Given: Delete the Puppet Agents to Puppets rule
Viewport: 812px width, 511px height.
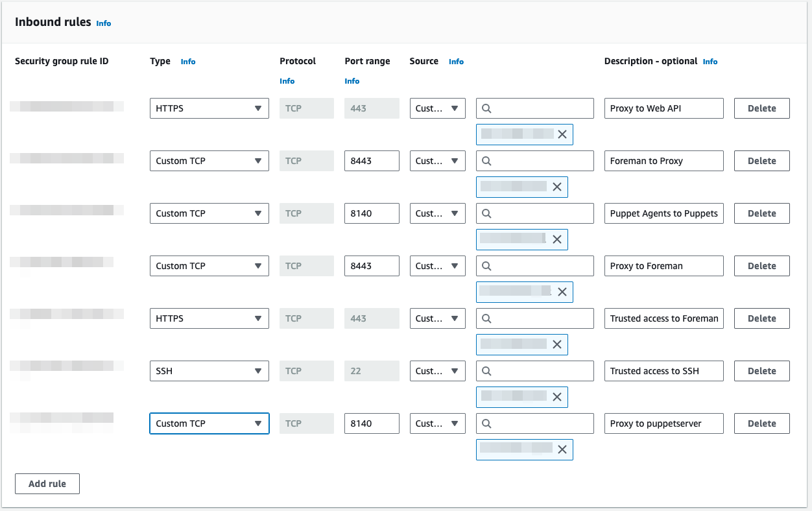Looking at the screenshot, I should (761, 213).
